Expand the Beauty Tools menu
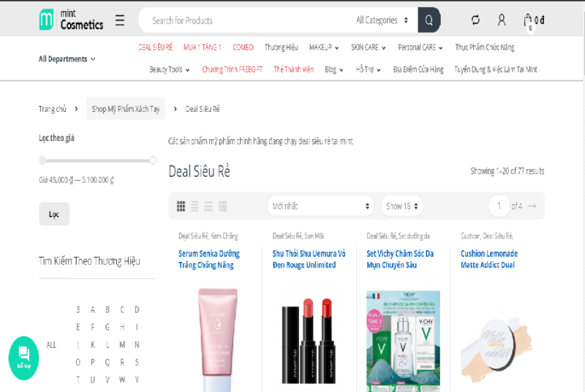Viewport: 585px width, 392px height. pyautogui.click(x=170, y=69)
